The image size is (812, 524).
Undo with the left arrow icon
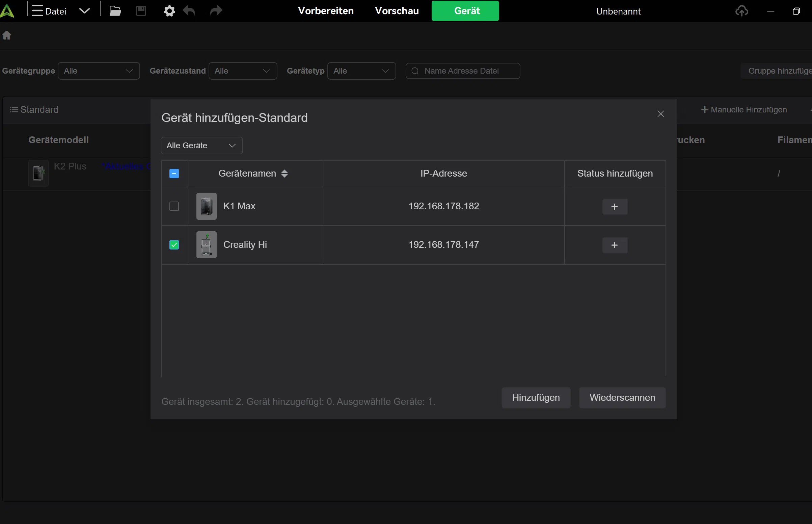coord(189,11)
